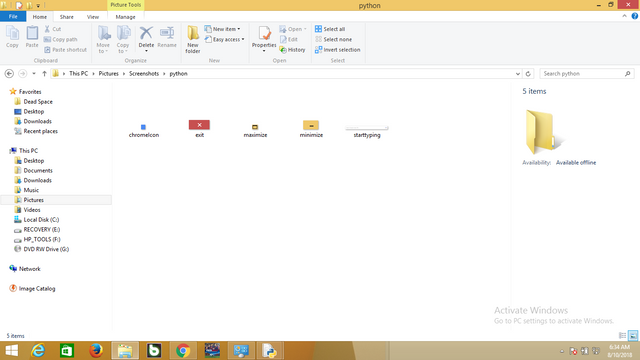Select the minimize image file
The image size is (640, 360).
pos(311,129)
